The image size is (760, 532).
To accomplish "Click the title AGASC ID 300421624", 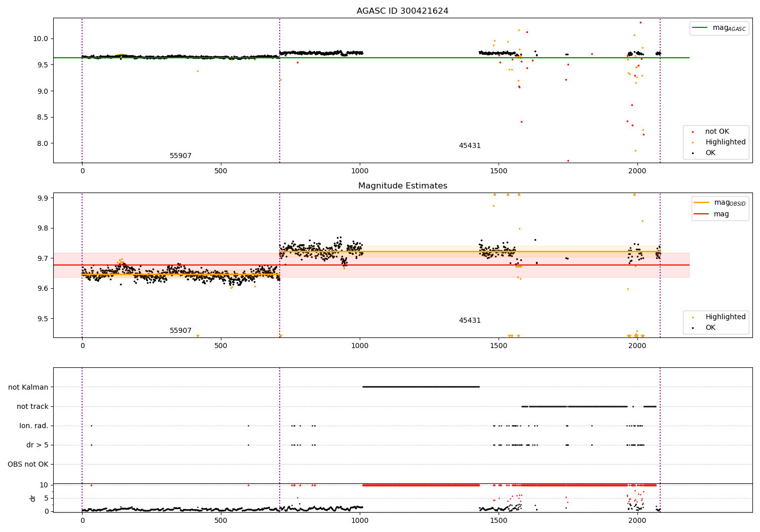I will [402, 11].
